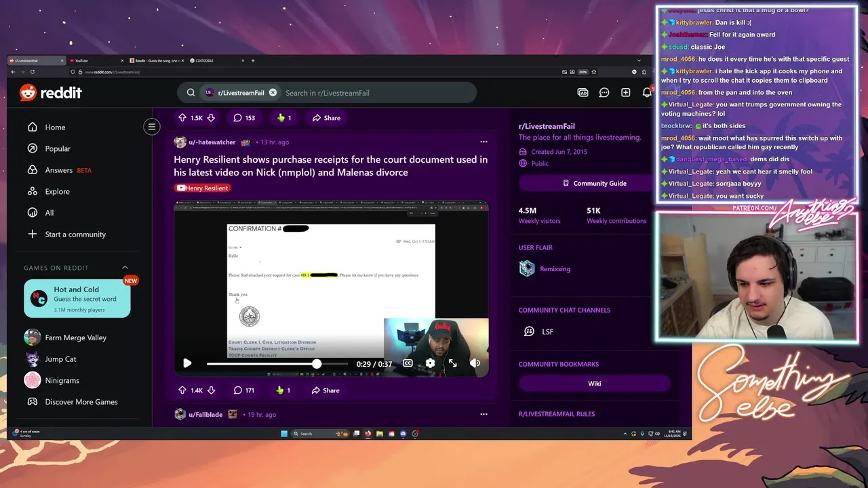Open Popular in sidebar
This screenshot has height=488, width=868.
(58, 148)
